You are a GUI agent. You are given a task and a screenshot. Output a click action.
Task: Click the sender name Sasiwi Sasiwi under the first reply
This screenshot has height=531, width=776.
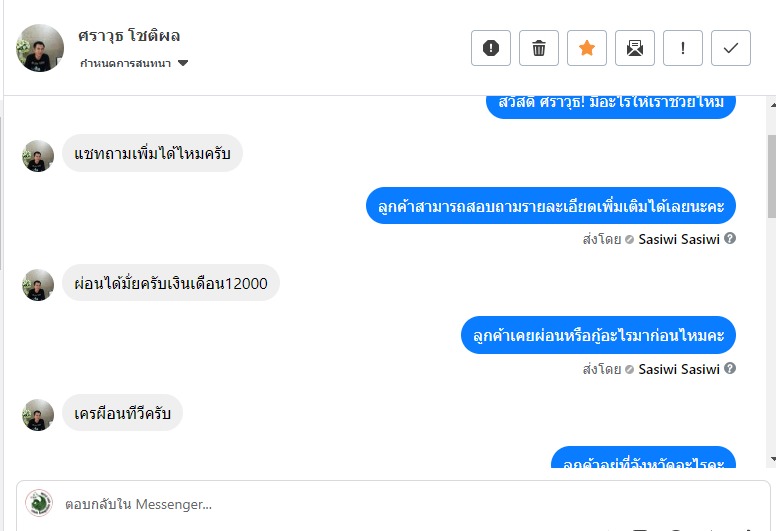point(679,240)
